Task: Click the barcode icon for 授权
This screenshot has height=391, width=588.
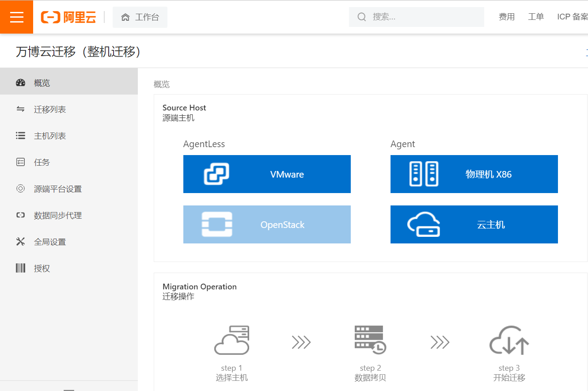Action: click(x=20, y=268)
